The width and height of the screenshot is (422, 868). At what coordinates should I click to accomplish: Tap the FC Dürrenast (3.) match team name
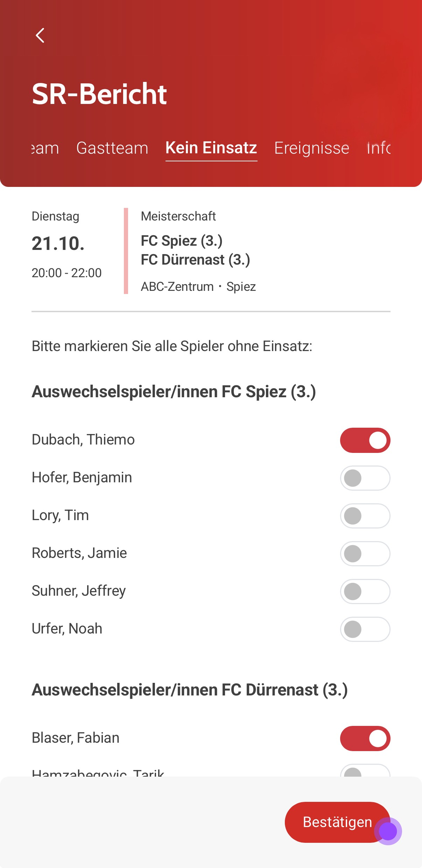click(195, 260)
